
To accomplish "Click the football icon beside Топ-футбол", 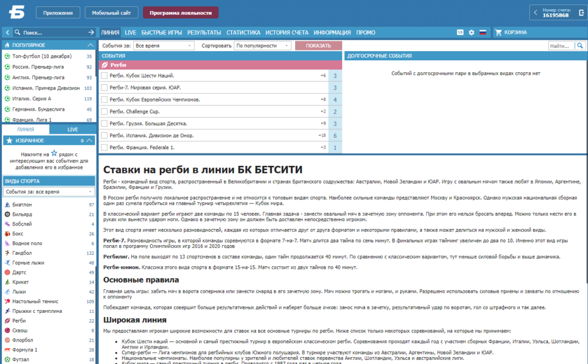I will pyautogui.click(x=7, y=56).
